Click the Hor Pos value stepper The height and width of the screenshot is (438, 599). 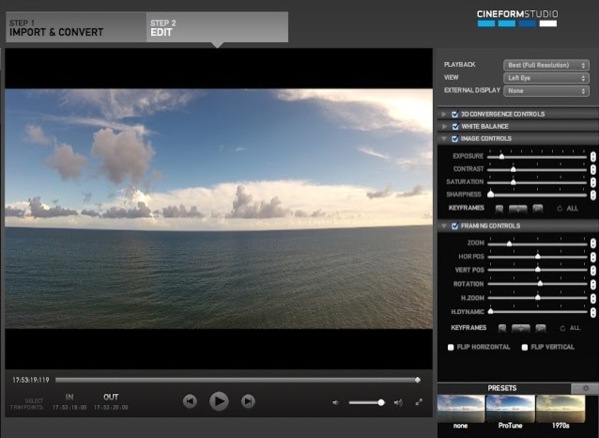tap(593, 257)
